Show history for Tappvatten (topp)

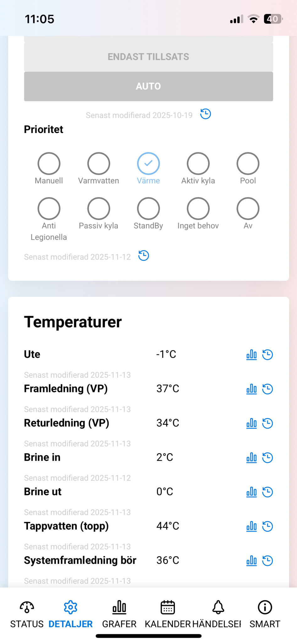pos(267,526)
